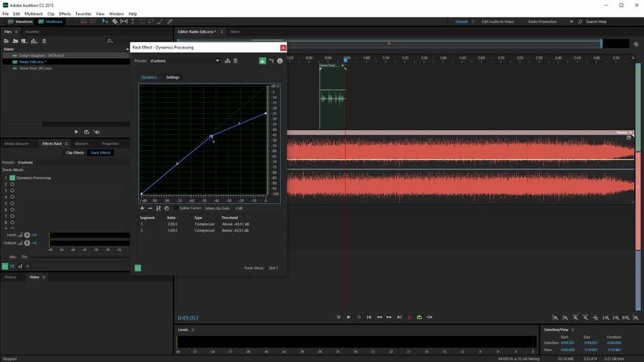Click Open File folder icon in Files panel
This screenshot has height=362, width=644.
pos(6,41)
